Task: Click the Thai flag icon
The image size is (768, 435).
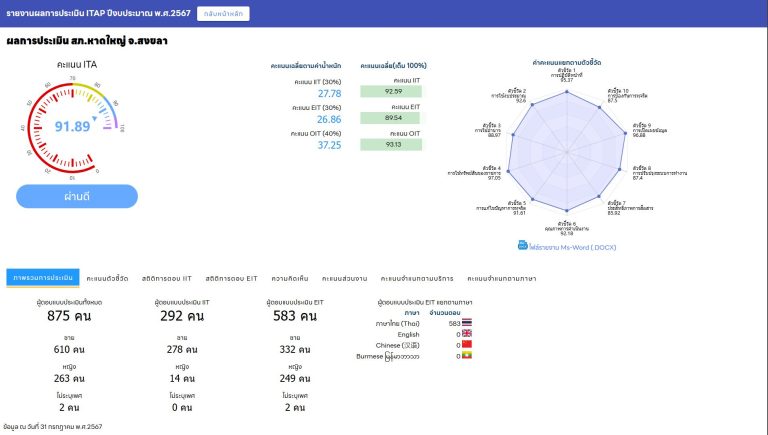Action: pyautogui.click(x=466, y=323)
